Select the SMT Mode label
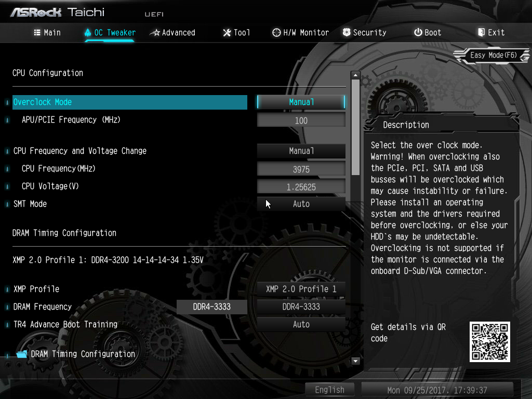Screen dimensions: 532x399 30,204
